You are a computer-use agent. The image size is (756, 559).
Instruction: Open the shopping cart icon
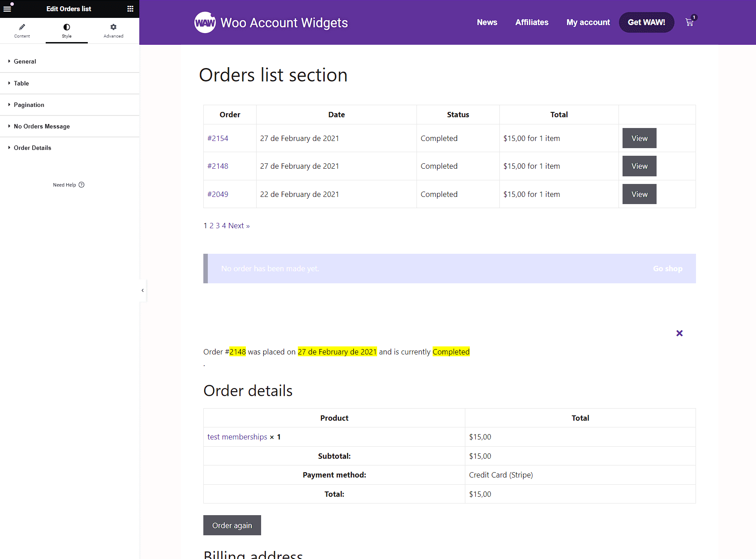pyautogui.click(x=690, y=22)
